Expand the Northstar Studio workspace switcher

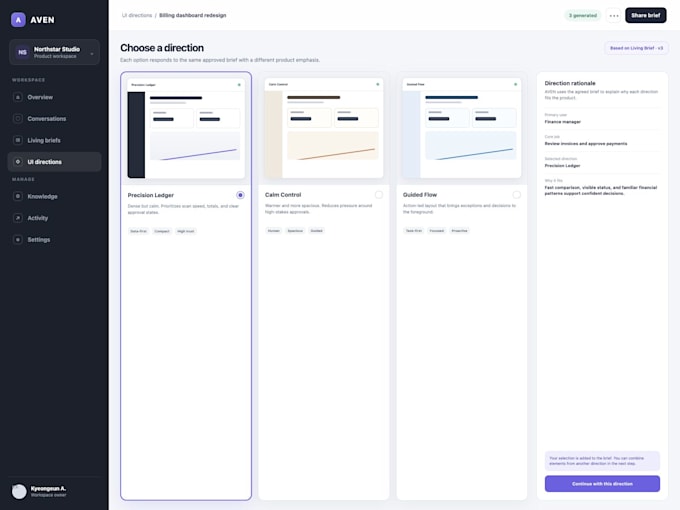tap(55, 52)
